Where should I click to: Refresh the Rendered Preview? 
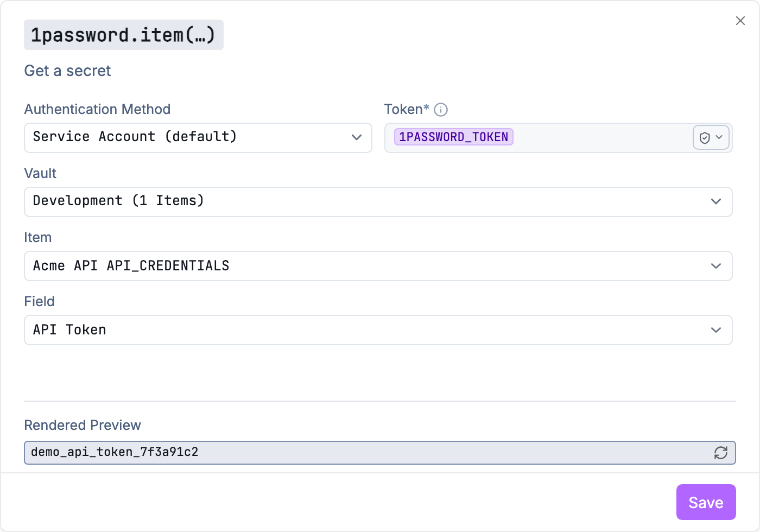coord(721,453)
